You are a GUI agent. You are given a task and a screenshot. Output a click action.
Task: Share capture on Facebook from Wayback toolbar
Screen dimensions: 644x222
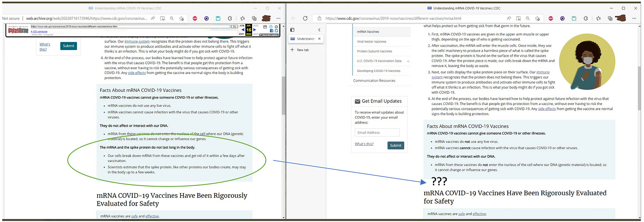coord(271,31)
